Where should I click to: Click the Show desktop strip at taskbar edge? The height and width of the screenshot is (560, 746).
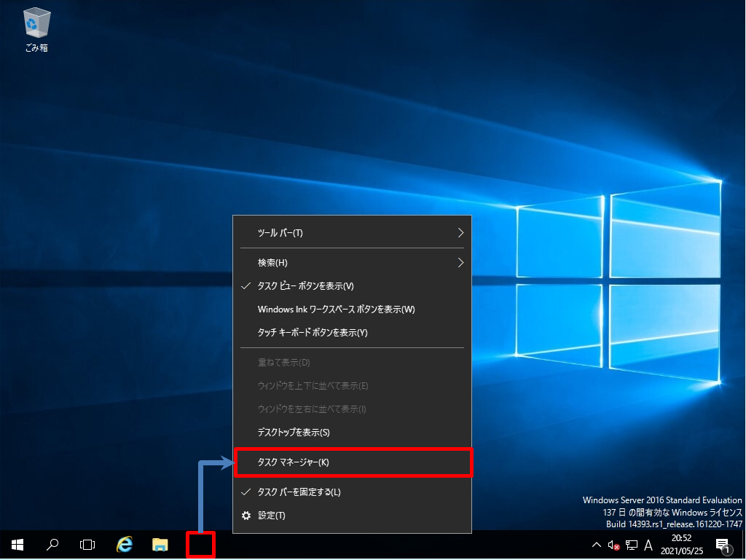tap(744, 545)
